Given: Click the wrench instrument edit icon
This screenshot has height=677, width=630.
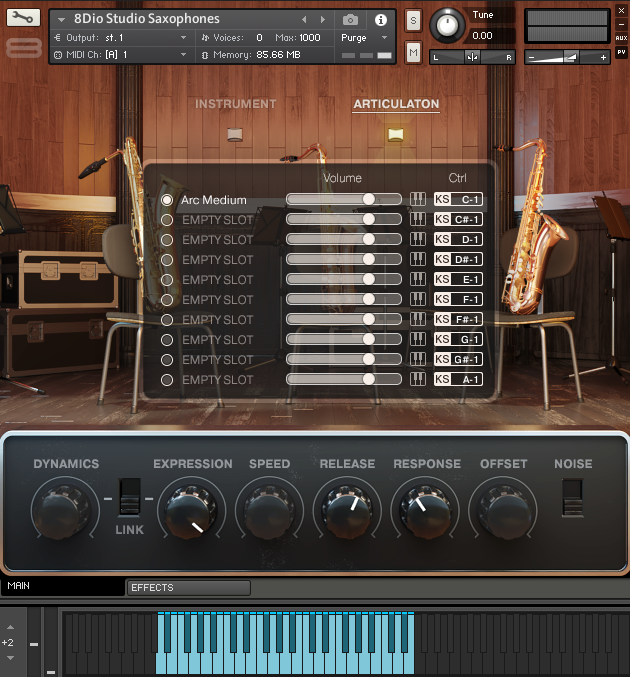Looking at the screenshot, I should point(24,18).
